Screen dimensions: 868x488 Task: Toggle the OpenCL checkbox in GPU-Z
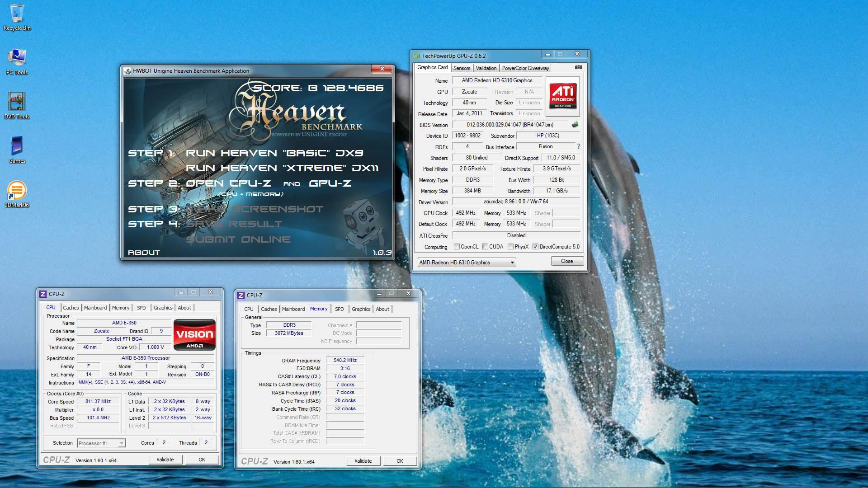click(x=457, y=247)
